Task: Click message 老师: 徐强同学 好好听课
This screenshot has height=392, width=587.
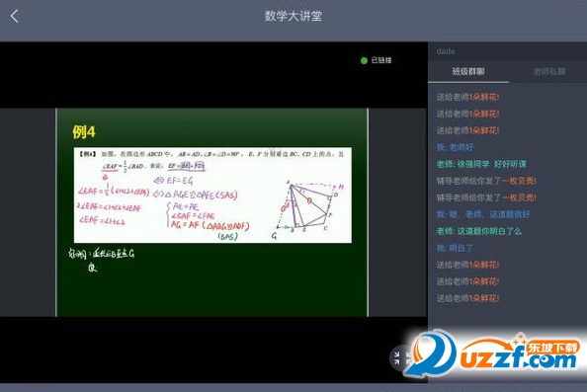Action: [x=481, y=164]
